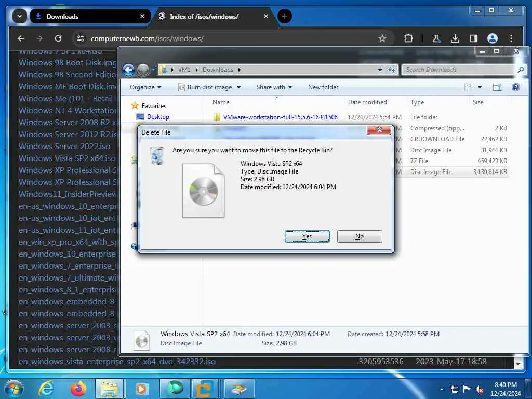Select Favorites in navigation pane
Image resolution: width=532 pixels, height=399 pixels.
154,106
